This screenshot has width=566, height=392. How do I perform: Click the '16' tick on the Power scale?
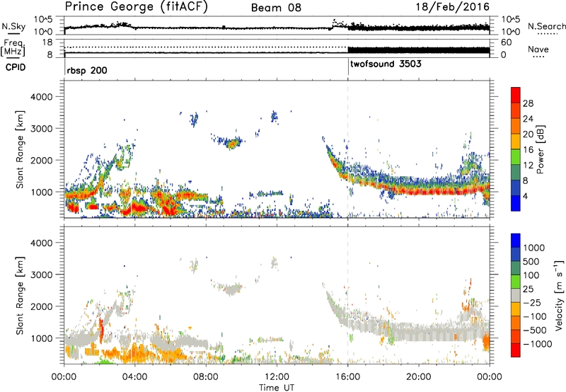528,150
